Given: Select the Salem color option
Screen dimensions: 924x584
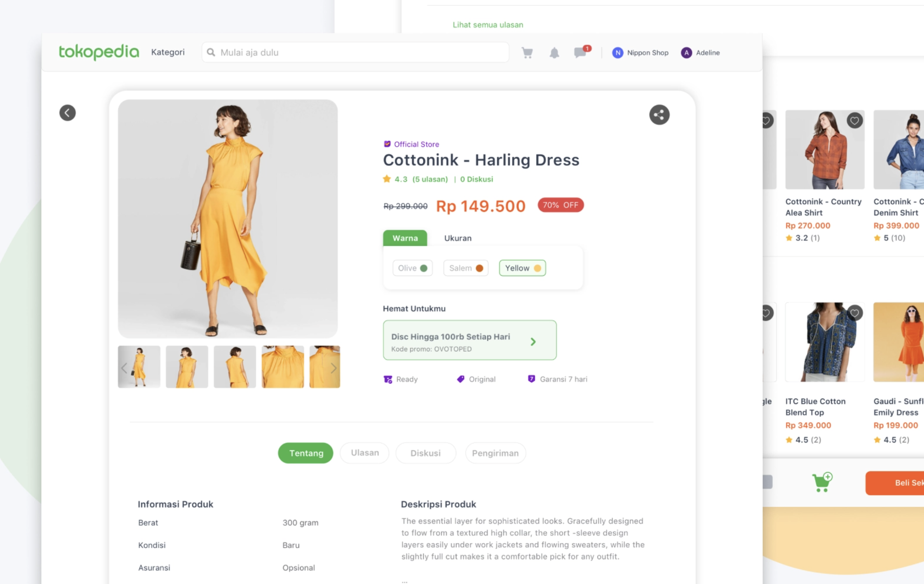Looking at the screenshot, I should pyautogui.click(x=466, y=268).
